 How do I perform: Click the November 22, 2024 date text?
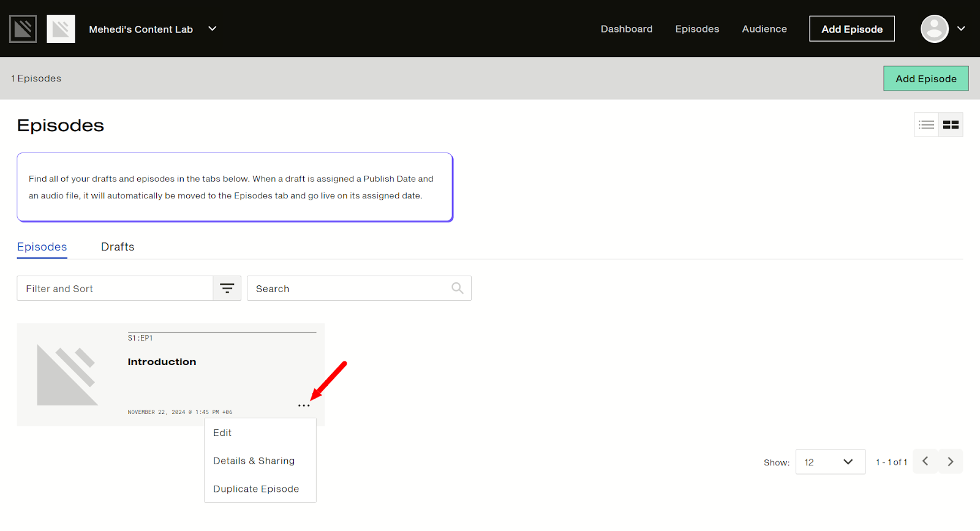tap(179, 412)
